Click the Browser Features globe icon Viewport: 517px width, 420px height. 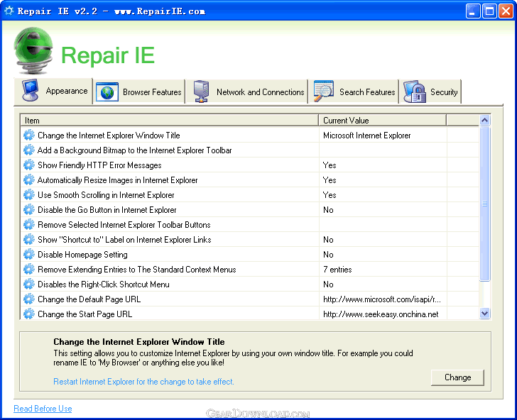pos(107,92)
